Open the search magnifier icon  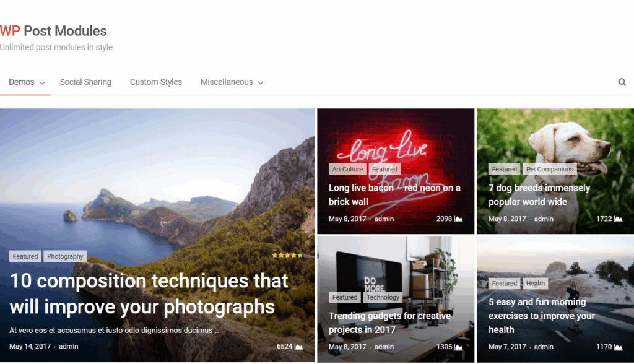[x=622, y=82]
